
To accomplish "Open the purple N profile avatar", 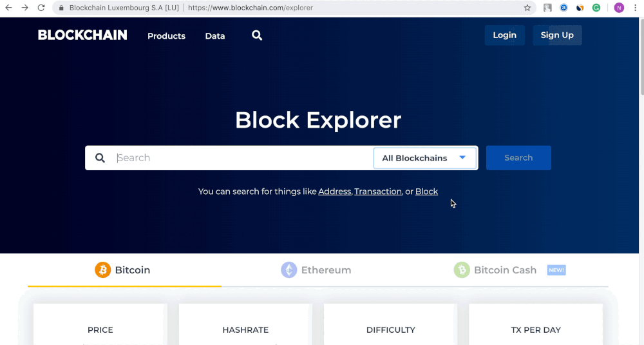I will 619,8.
